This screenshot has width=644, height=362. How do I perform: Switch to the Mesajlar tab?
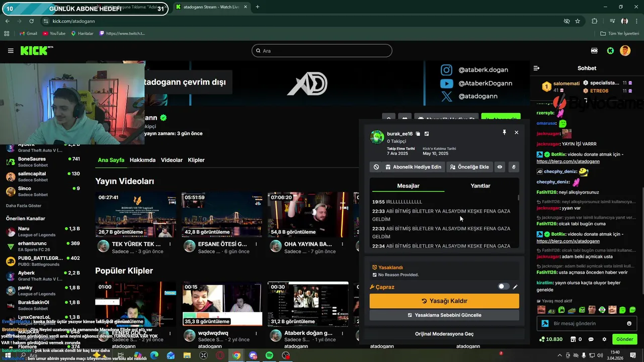point(408,186)
